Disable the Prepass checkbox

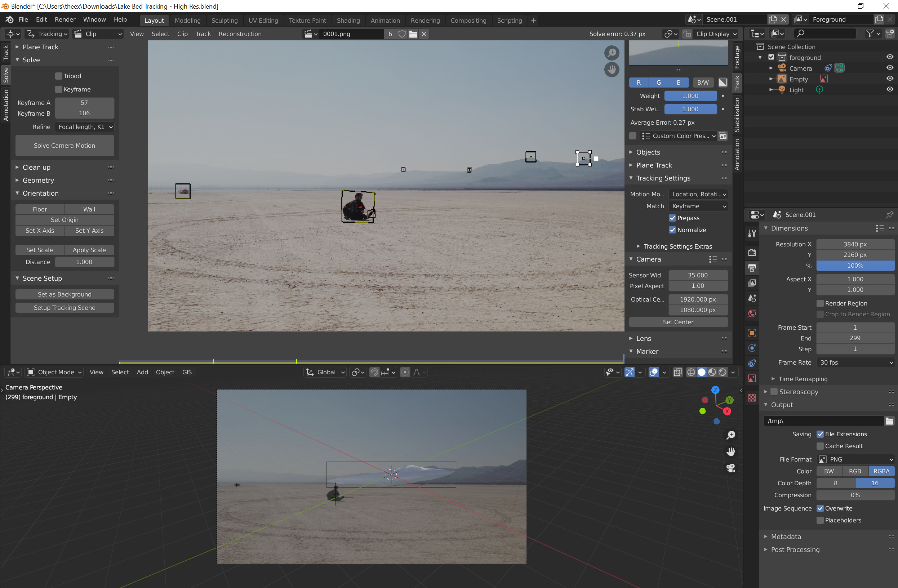tap(672, 218)
